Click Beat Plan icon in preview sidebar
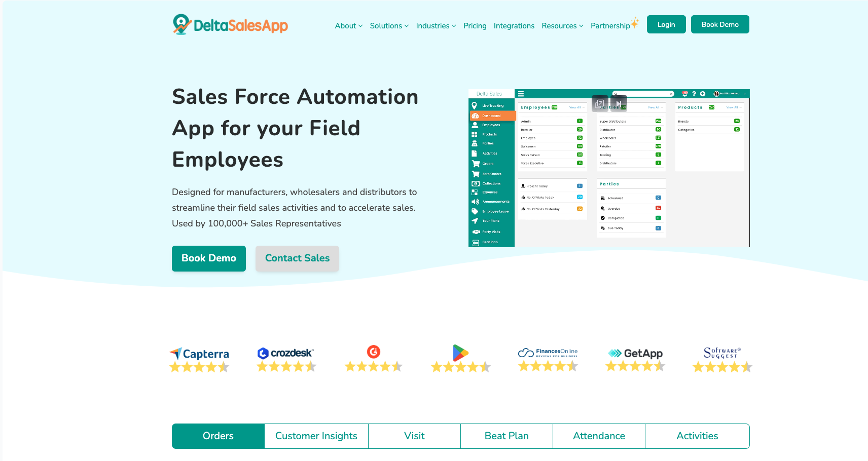Screen dimensions: 868x461 click(x=476, y=242)
